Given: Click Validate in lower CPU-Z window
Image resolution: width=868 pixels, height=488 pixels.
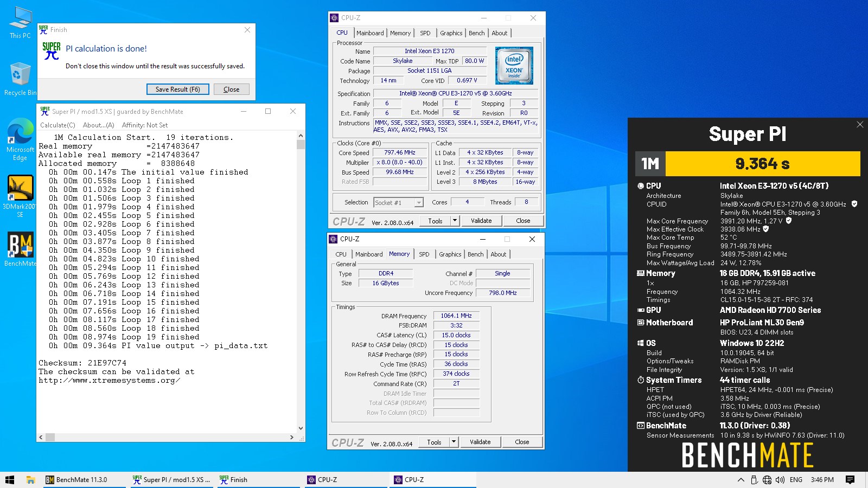Looking at the screenshot, I should coord(480,442).
